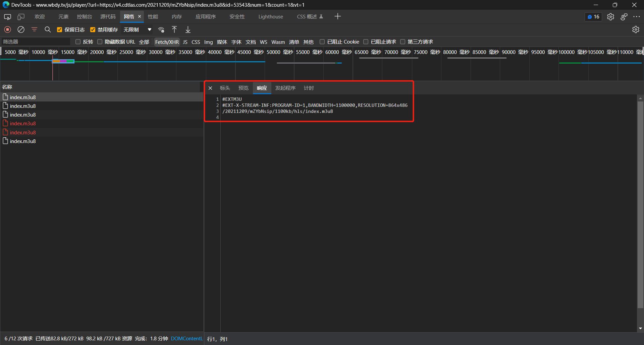Image resolution: width=644 pixels, height=345 pixels.
Task: Switch to 性能 tab
Action: click(153, 17)
